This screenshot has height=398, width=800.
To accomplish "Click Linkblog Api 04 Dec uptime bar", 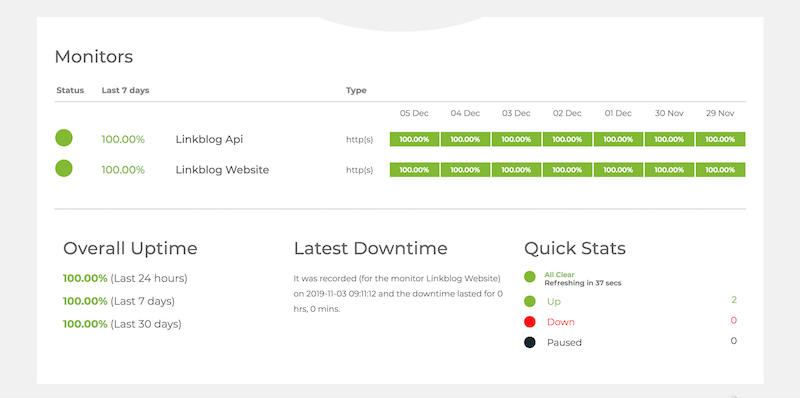I will 465,139.
